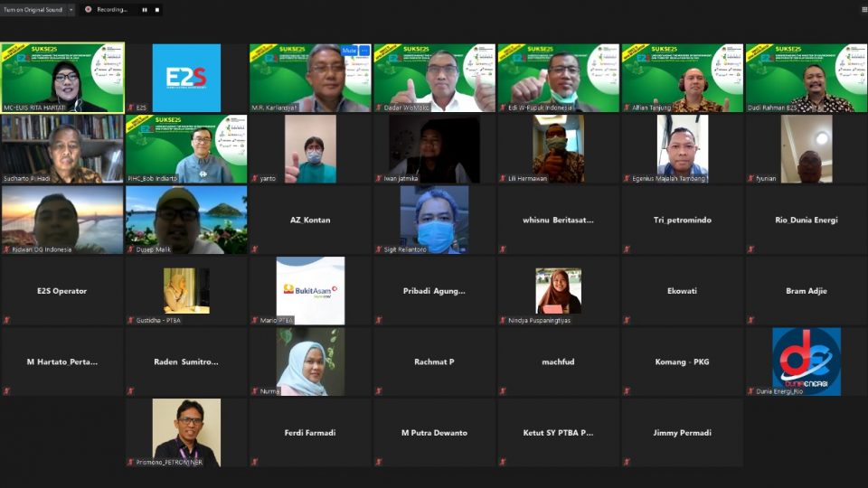Viewport: 868px width, 488px height.
Task: Stop the meeting recording
Action: (157, 9)
